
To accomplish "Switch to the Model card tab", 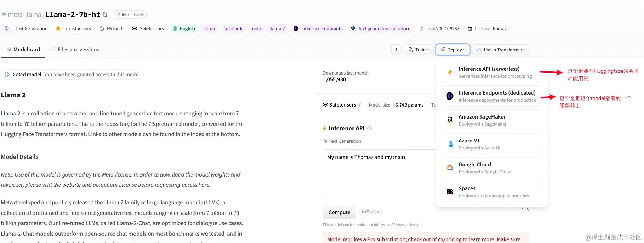I will 23,50.
